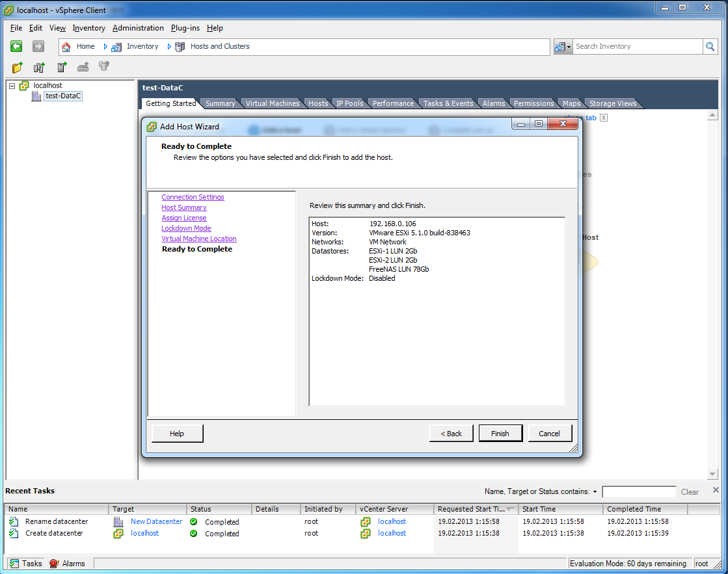
Task: Click the last toolbar icon beside New Virtual Machine
Action: [104, 66]
